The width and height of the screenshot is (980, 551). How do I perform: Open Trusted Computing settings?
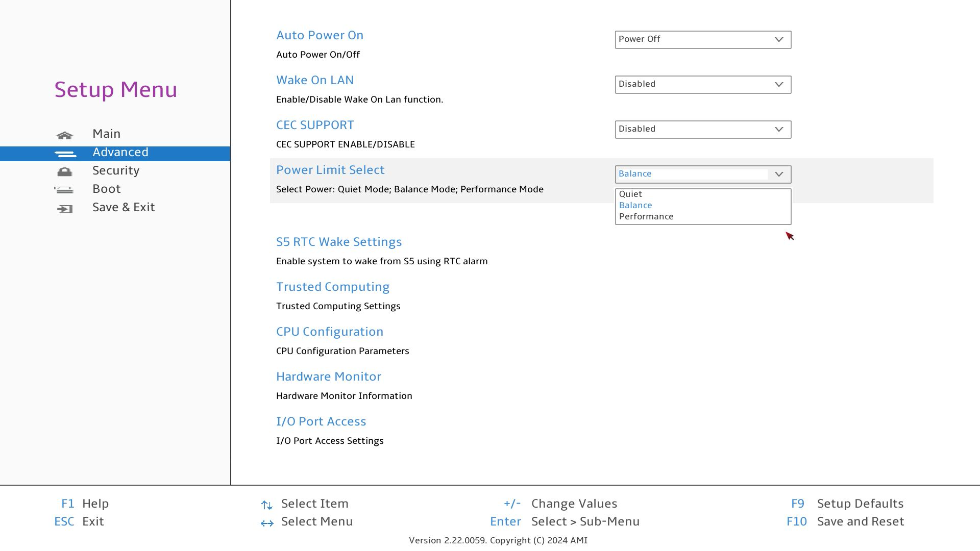coord(333,287)
